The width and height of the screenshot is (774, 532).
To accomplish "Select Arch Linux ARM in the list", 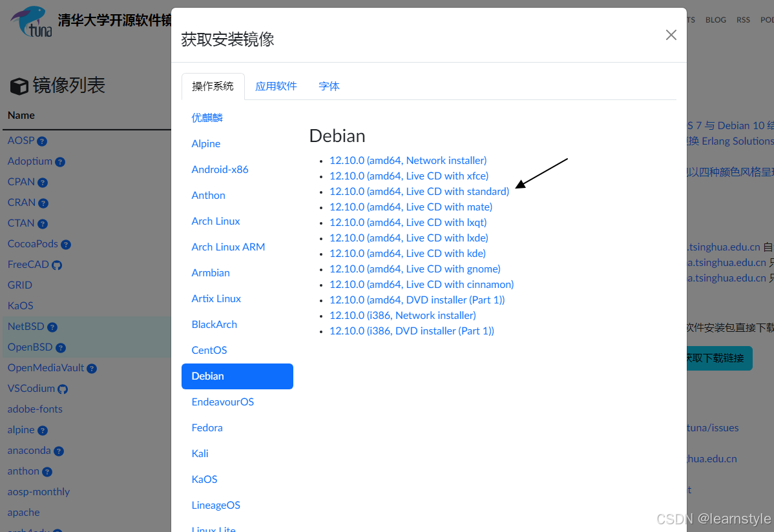I will [228, 247].
